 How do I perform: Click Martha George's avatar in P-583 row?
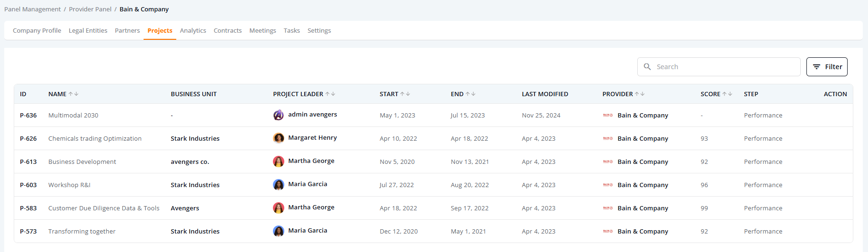point(279,208)
